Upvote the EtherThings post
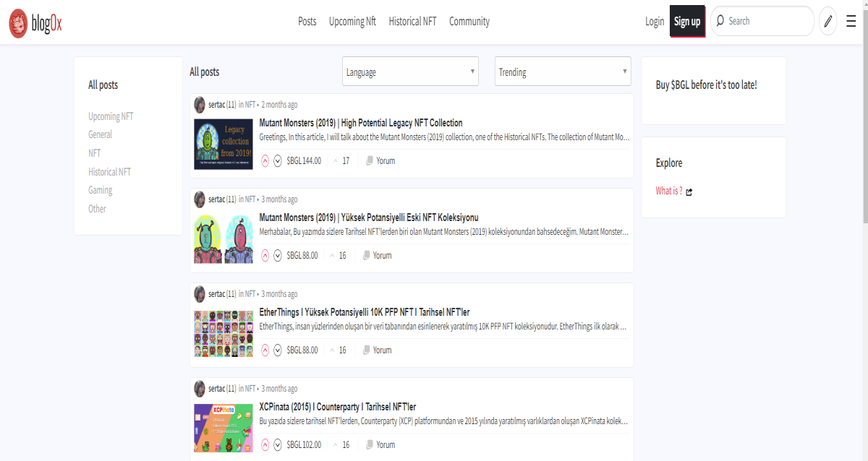The image size is (868, 461). coord(265,350)
